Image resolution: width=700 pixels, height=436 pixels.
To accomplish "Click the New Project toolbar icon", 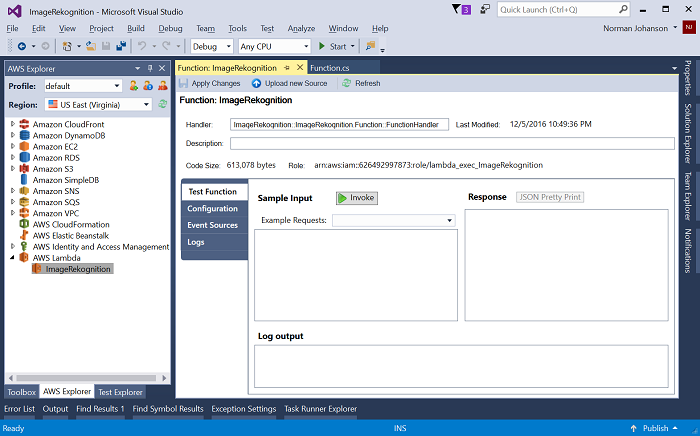I will click(x=67, y=46).
